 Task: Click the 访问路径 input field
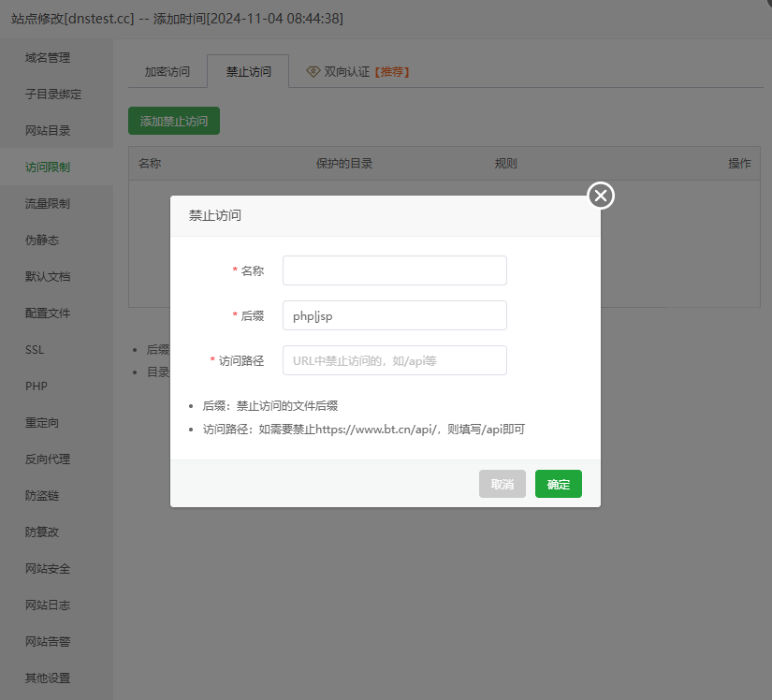(x=394, y=359)
